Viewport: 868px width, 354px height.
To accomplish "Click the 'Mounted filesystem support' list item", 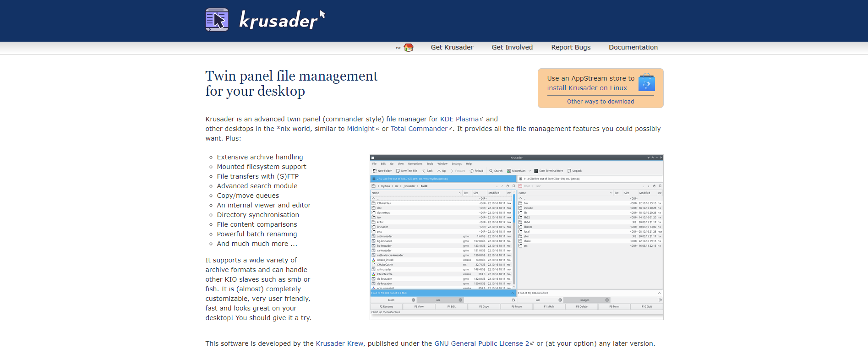I will pyautogui.click(x=262, y=167).
